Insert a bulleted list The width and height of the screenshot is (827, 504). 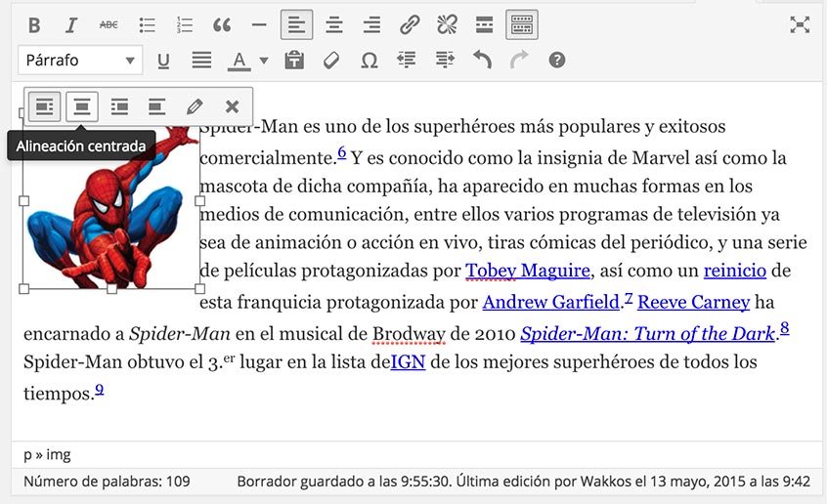coord(147,24)
